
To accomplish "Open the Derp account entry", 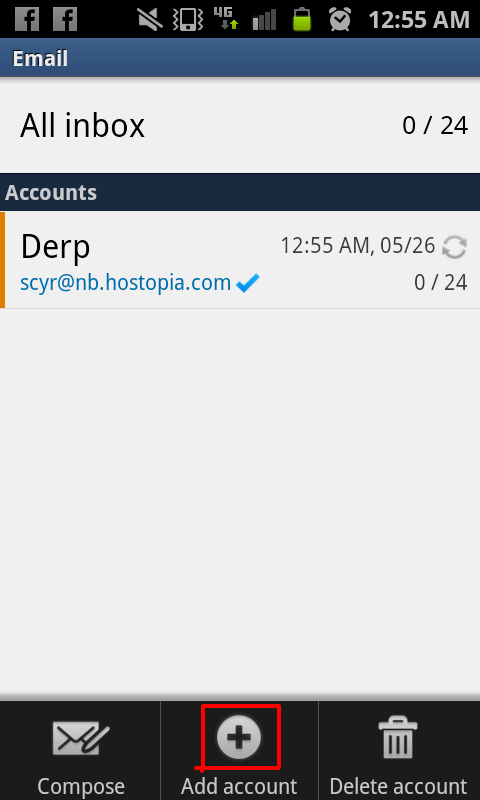I will tap(240, 260).
